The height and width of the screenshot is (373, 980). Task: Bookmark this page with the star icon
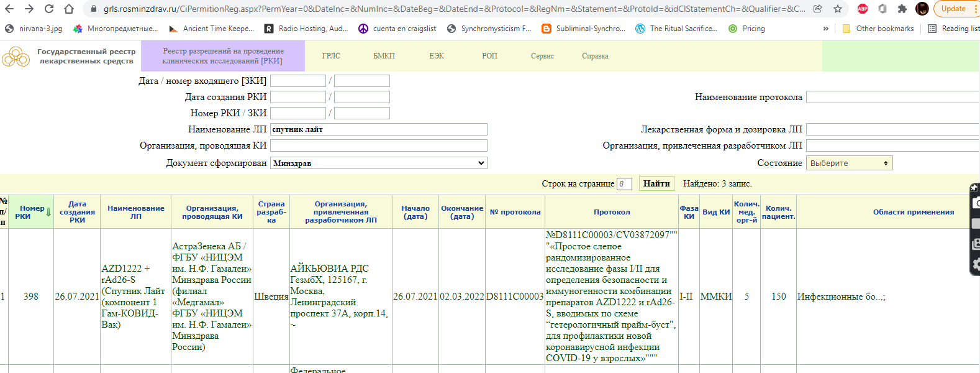pyautogui.click(x=838, y=9)
